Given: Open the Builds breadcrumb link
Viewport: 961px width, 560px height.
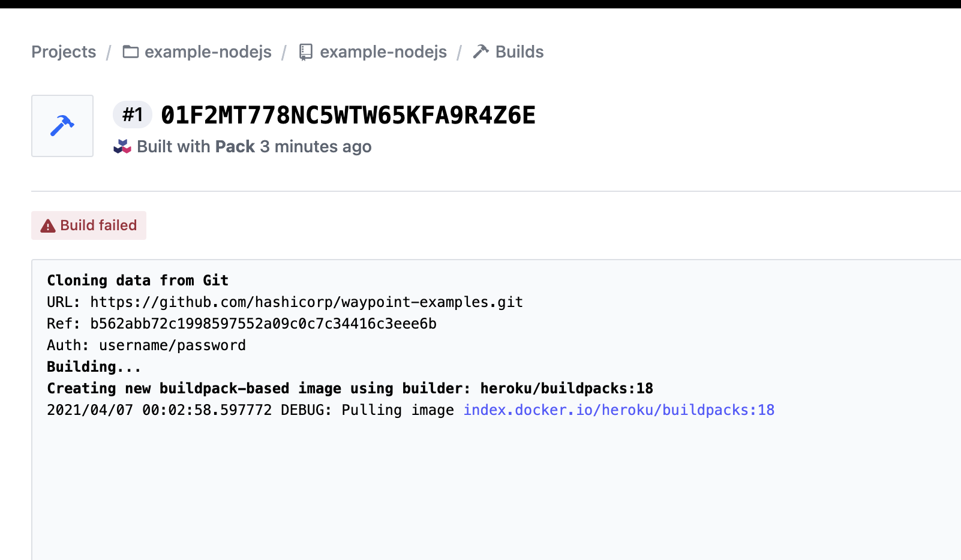Looking at the screenshot, I should click(518, 52).
